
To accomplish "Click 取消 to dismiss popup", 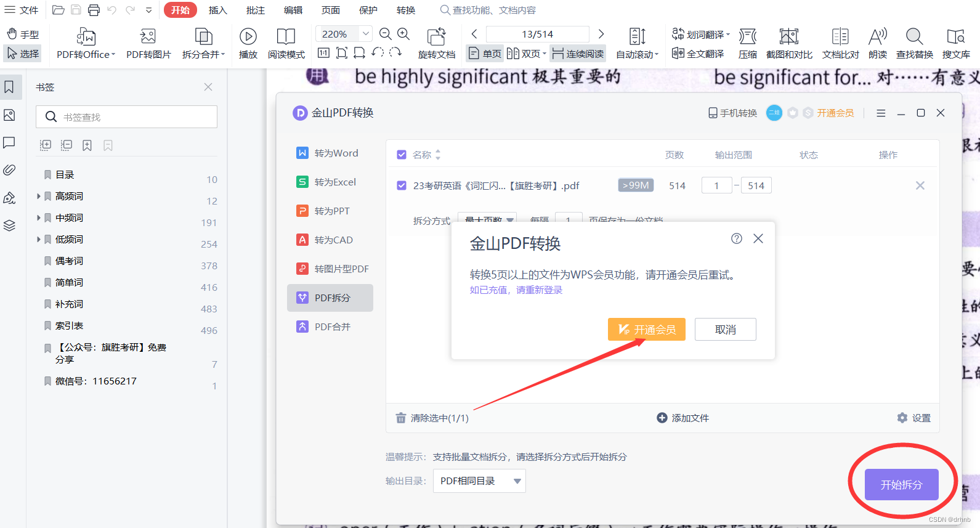I will 725,330.
